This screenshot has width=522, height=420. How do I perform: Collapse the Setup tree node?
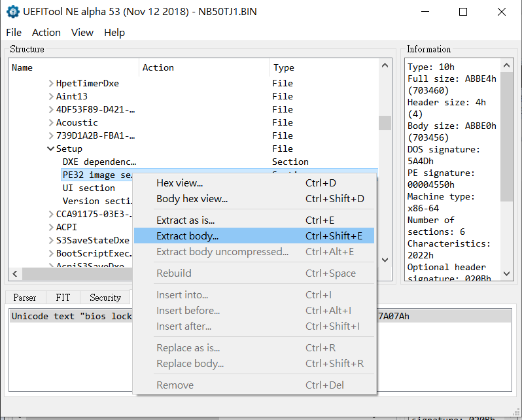tap(51, 149)
